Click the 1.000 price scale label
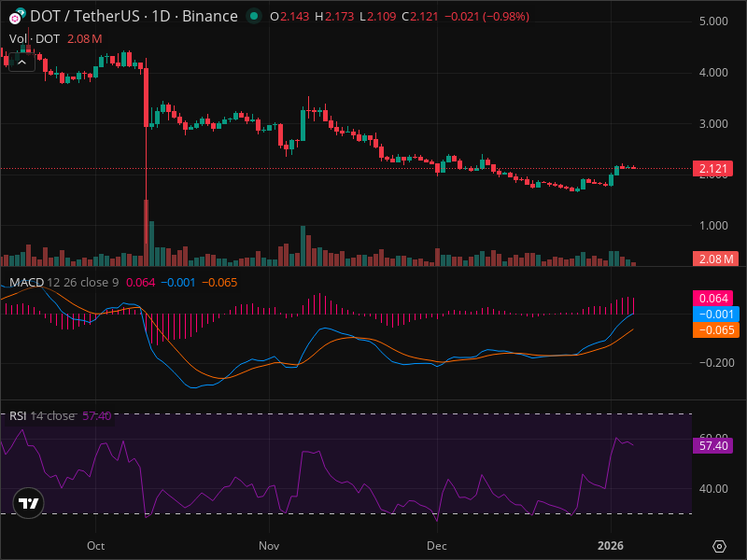The width and height of the screenshot is (747, 560). point(713,225)
